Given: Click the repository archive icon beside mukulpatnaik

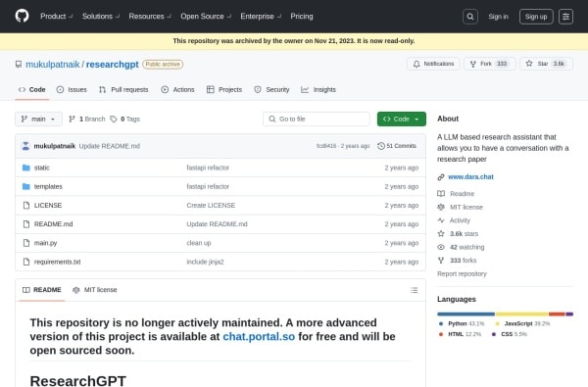Looking at the screenshot, I should pos(19,65).
